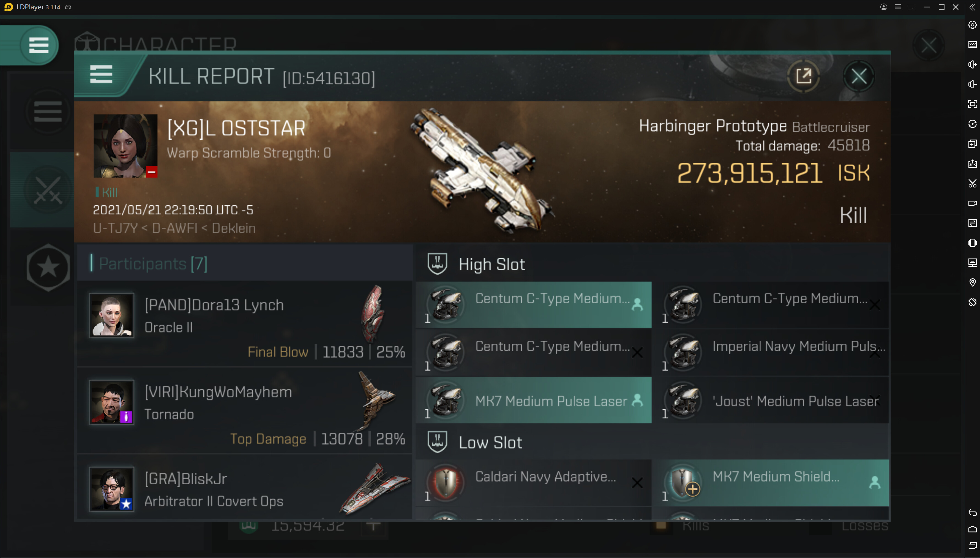Click the star hexagon sidebar icon
Image resolution: width=980 pixels, height=558 pixels.
pyautogui.click(x=48, y=267)
